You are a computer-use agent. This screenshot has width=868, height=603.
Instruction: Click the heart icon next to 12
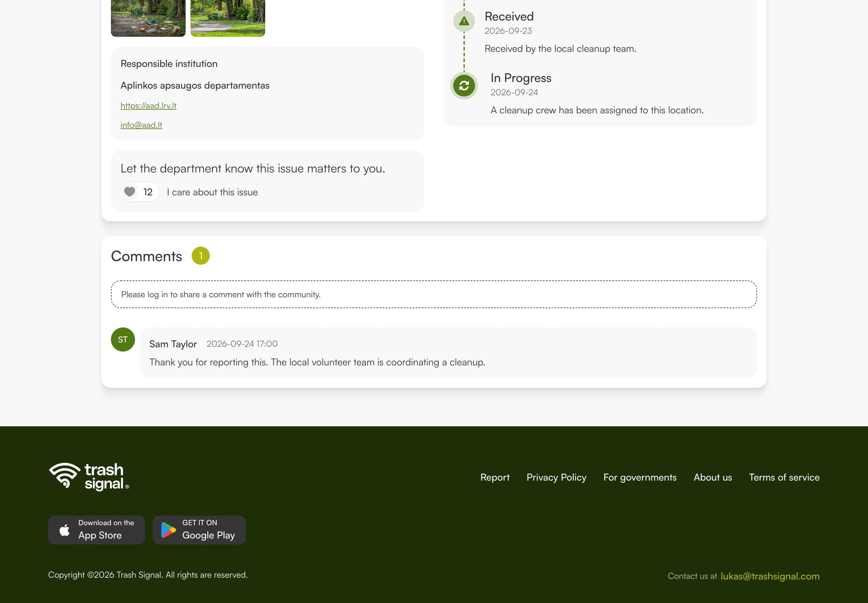click(130, 192)
